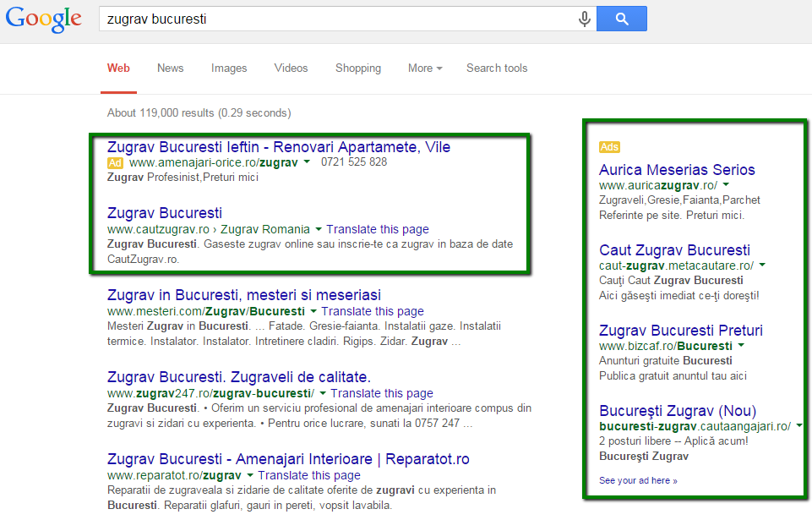812x520 pixels.
Task: Click the 'Zugrav Profesinist,Preturi mici' description
Action: [x=183, y=178]
